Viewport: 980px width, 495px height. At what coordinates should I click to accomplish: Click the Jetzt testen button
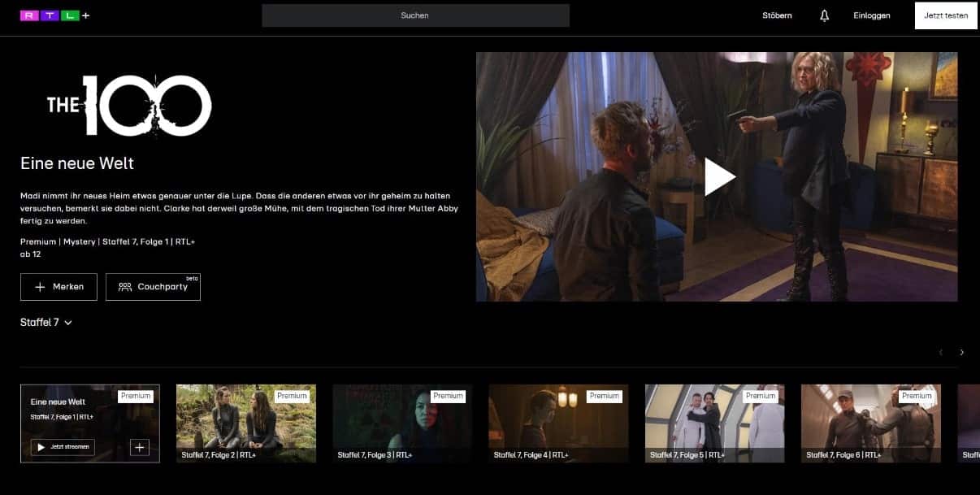pos(946,15)
